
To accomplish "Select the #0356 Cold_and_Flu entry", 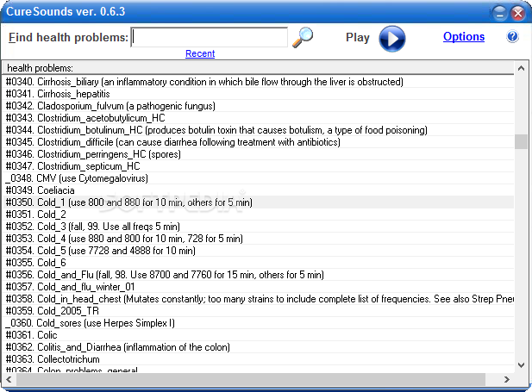I will (x=259, y=275).
